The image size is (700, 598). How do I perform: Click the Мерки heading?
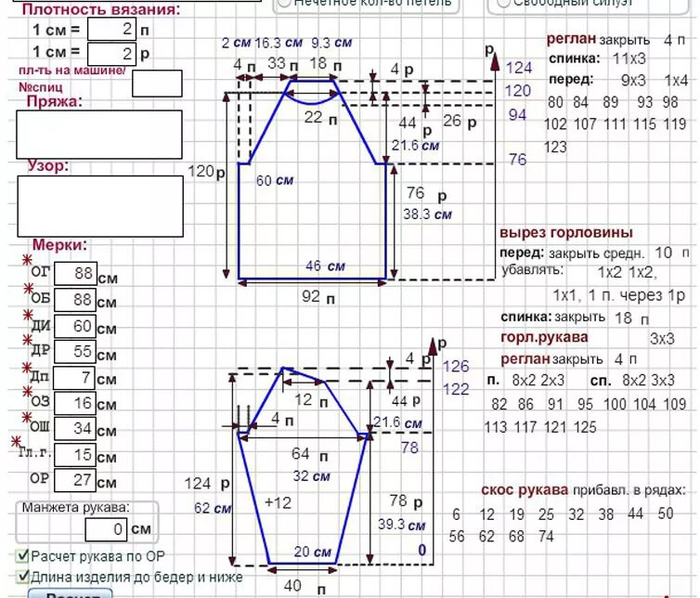[59, 245]
